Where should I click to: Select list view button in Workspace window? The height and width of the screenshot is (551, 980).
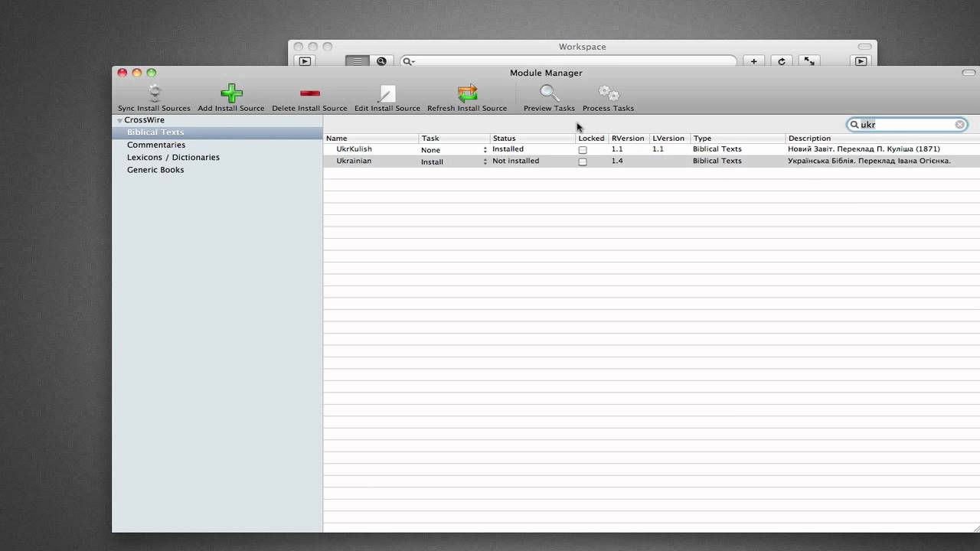(x=358, y=61)
